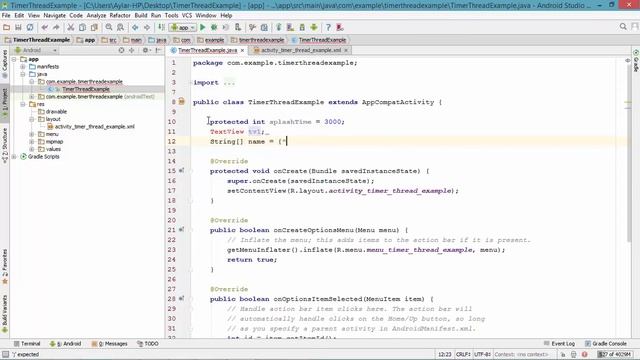Click the Scroll from Source target icon
Image resolution: width=640 pixels, height=360 pixels.
point(121,50)
